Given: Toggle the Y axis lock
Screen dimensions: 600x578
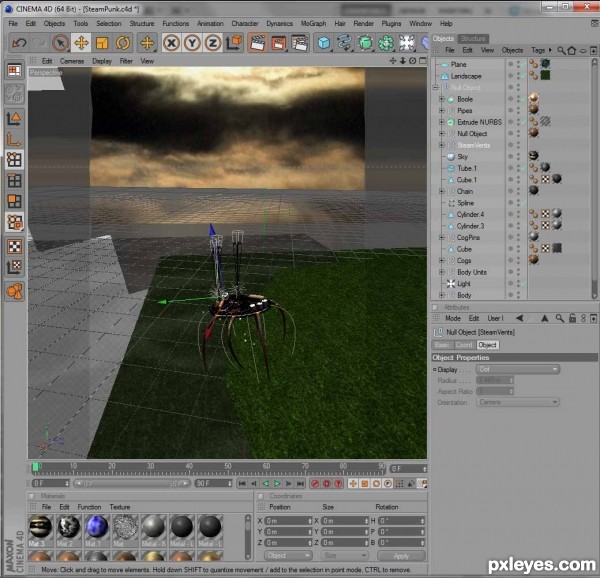Looking at the screenshot, I should (x=192, y=43).
